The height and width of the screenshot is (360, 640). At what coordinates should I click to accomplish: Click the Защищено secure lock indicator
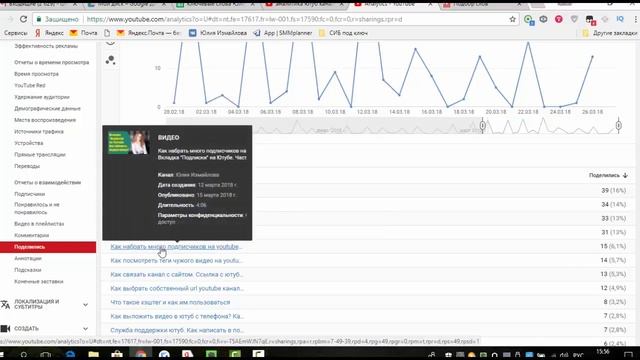click(58, 19)
